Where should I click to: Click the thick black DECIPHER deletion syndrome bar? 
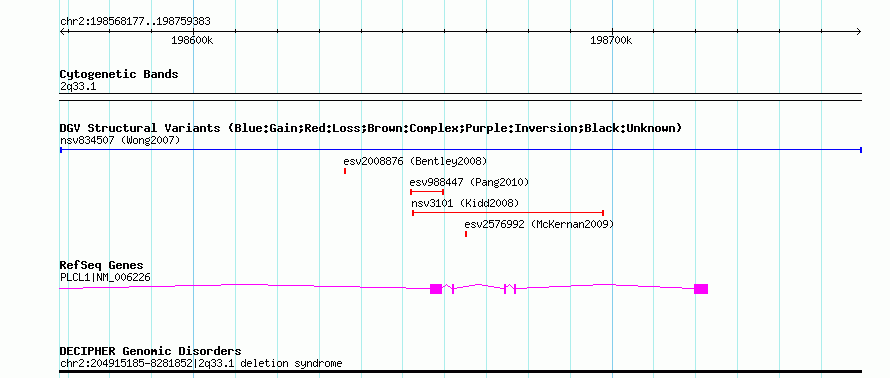point(460,372)
